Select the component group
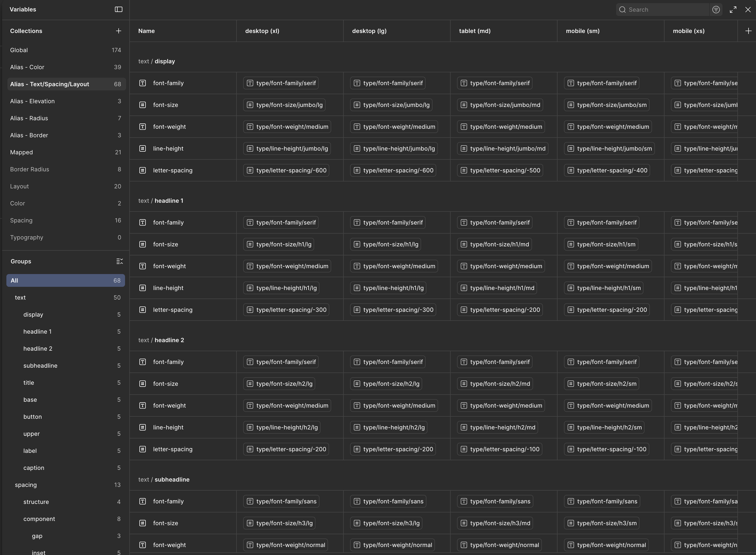 click(66, 519)
